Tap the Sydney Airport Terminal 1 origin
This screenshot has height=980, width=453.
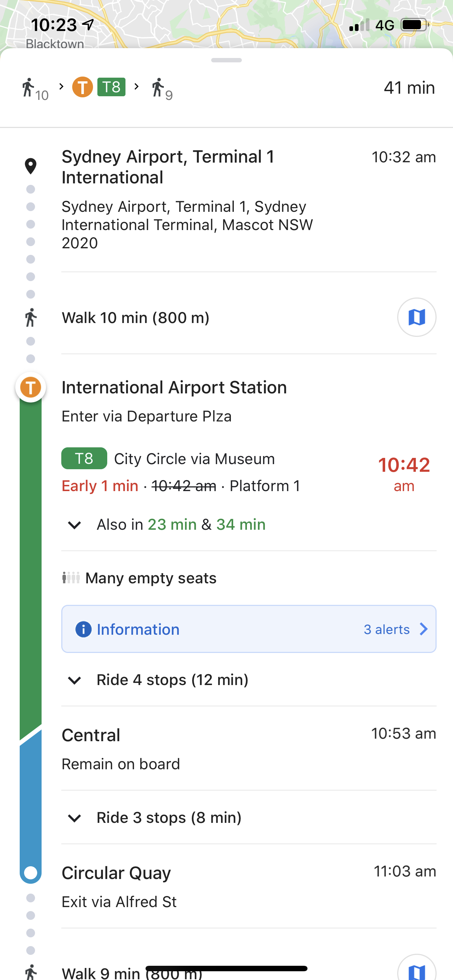click(x=168, y=167)
